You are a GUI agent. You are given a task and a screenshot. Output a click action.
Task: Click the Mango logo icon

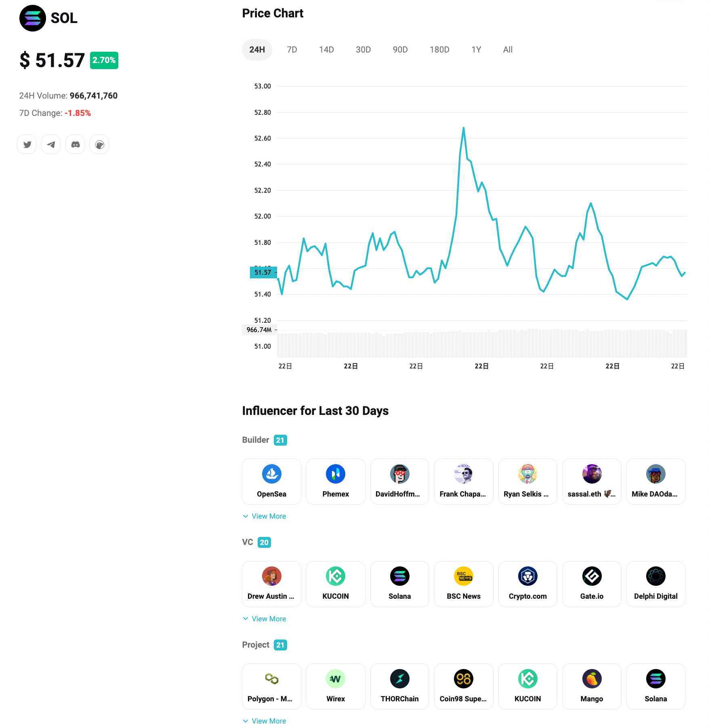[x=592, y=679]
